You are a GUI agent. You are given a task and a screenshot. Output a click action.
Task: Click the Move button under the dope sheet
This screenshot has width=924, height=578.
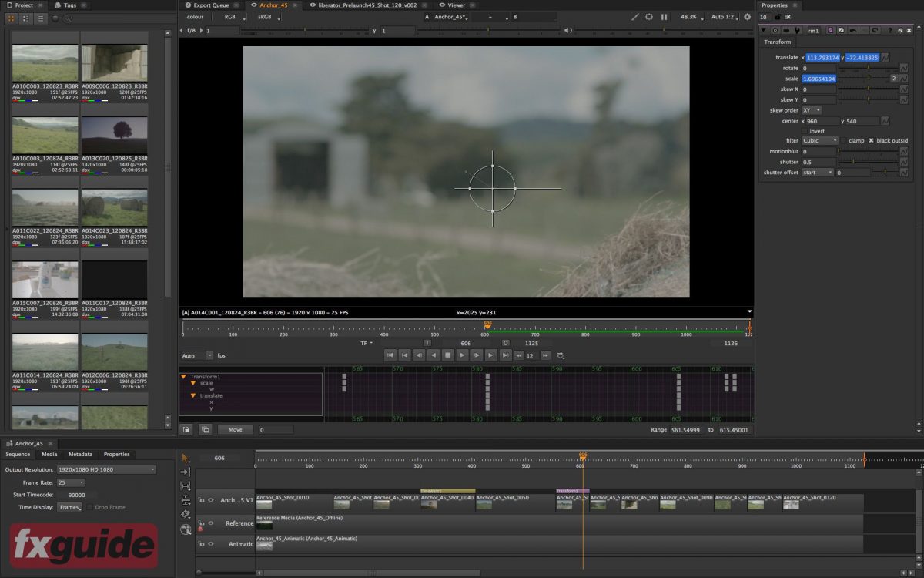coord(235,429)
